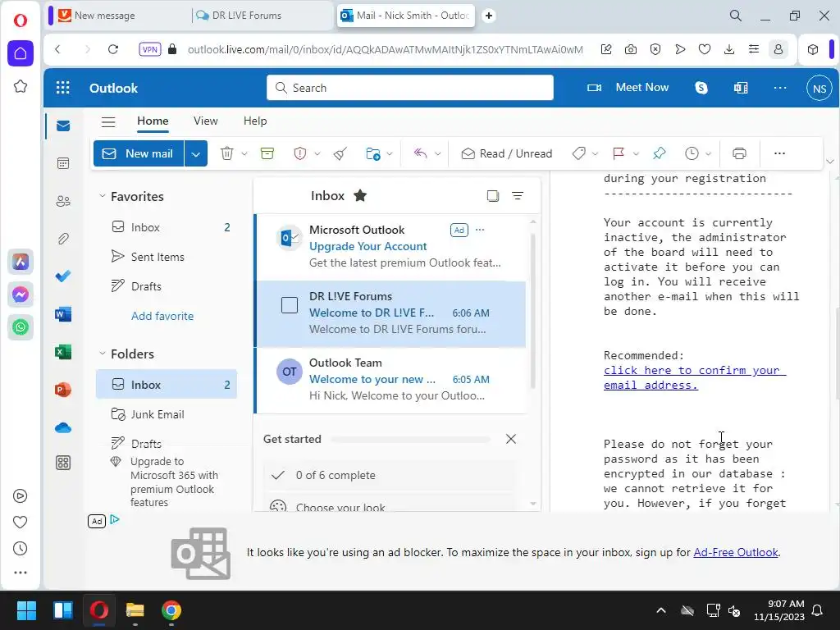The width and height of the screenshot is (840, 630).
Task: Collapse the Folders section
Action: click(103, 354)
